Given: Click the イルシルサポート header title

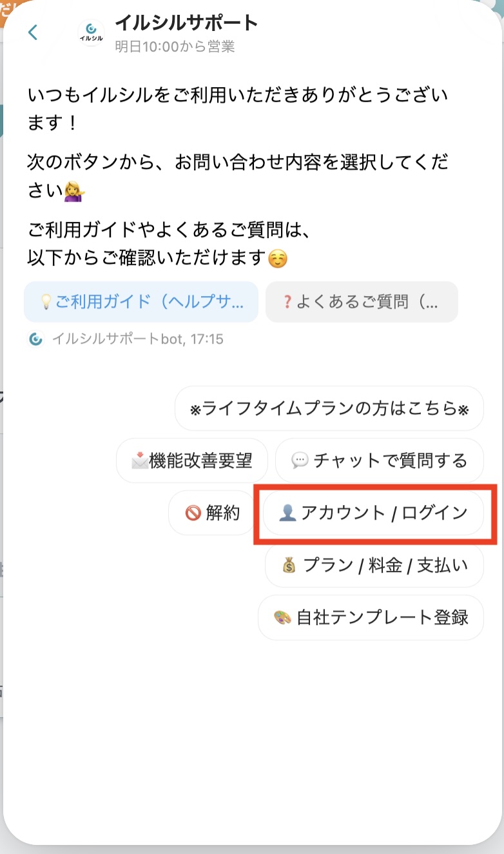Looking at the screenshot, I should (x=187, y=23).
